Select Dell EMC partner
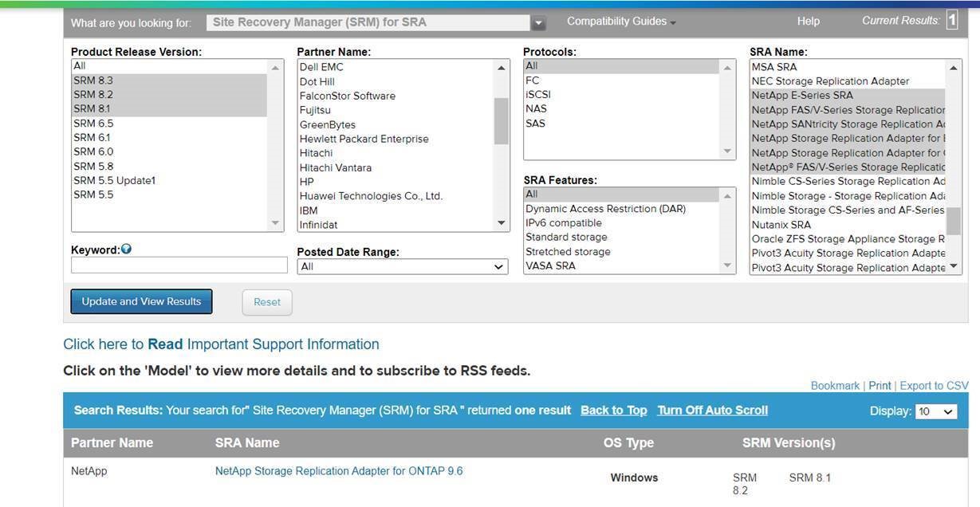 tap(396, 67)
